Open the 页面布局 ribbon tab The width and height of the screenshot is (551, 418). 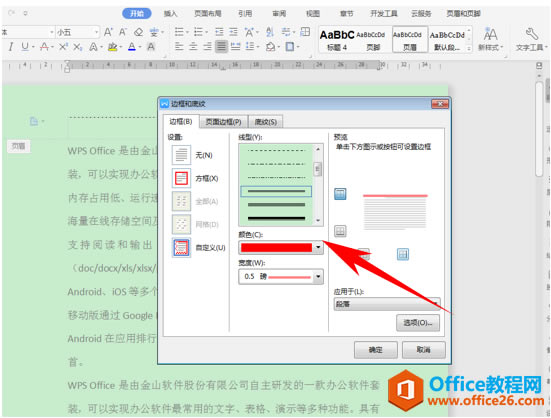click(208, 13)
